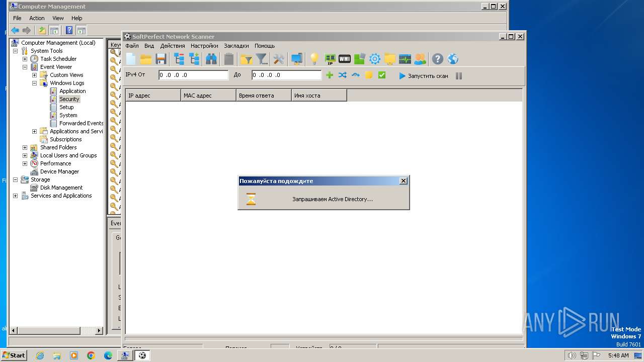The image size is (644, 362).
Task: Click the light bulb icon
Action: [314, 59]
